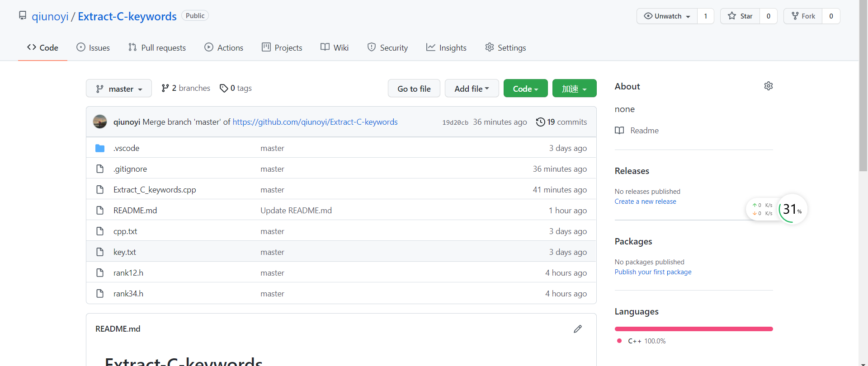The image size is (868, 366).
Task: Click the file icon for rank34.h
Action: click(100, 294)
